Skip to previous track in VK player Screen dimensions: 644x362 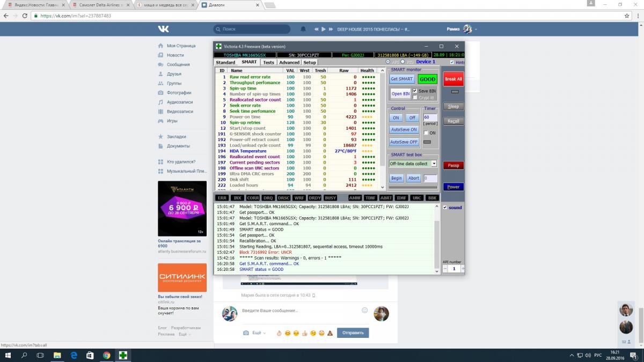(317, 29)
